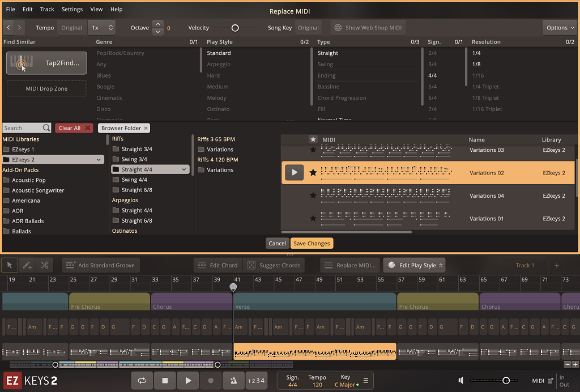Play the Variations 02 MIDI preview
580x392 pixels.
[x=295, y=172]
